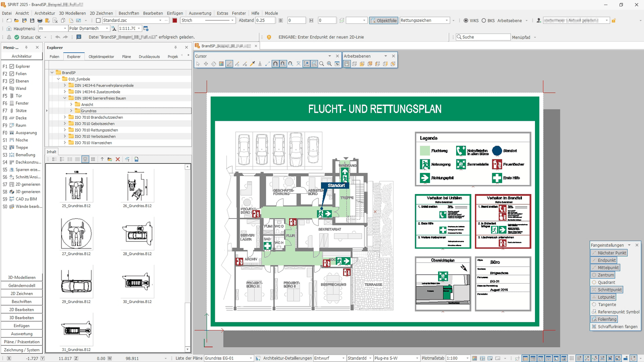The image size is (644, 362).
Task: Click the magnifier zoom icon in Cursor toolbar
Action: click(x=322, y=64)
